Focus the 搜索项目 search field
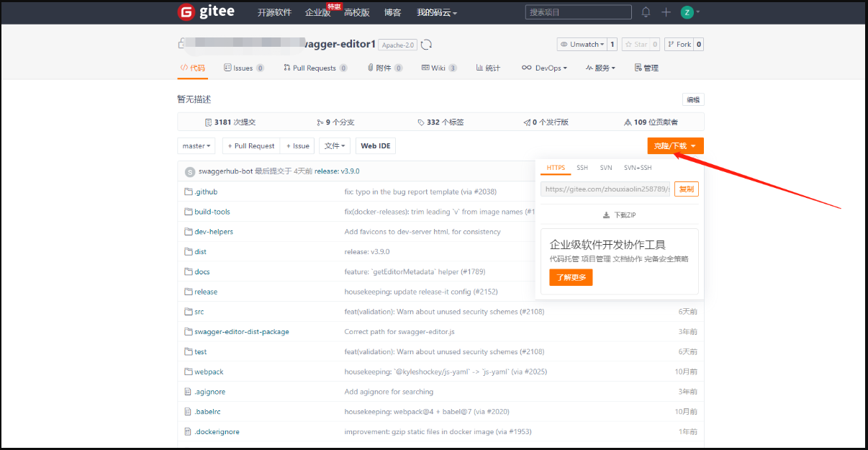Image resolution: width=868 pixels, height=450 pixels. click(x=579, y=12)
